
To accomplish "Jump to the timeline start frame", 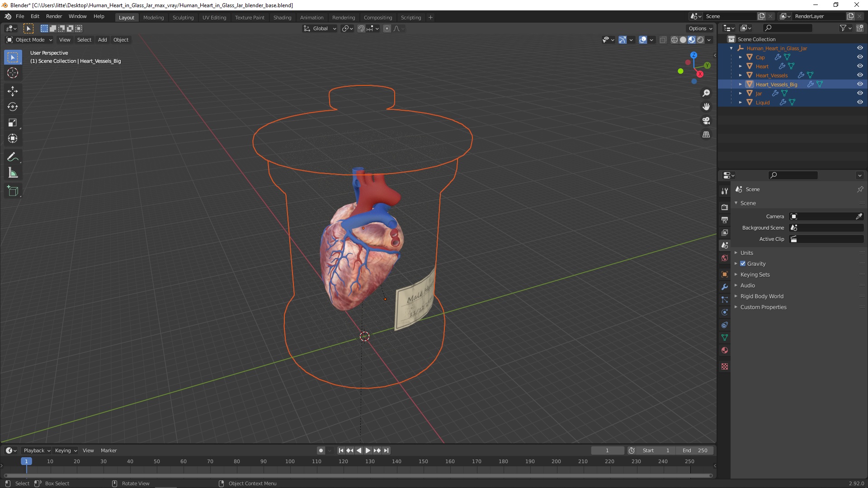I will (341, 450).
